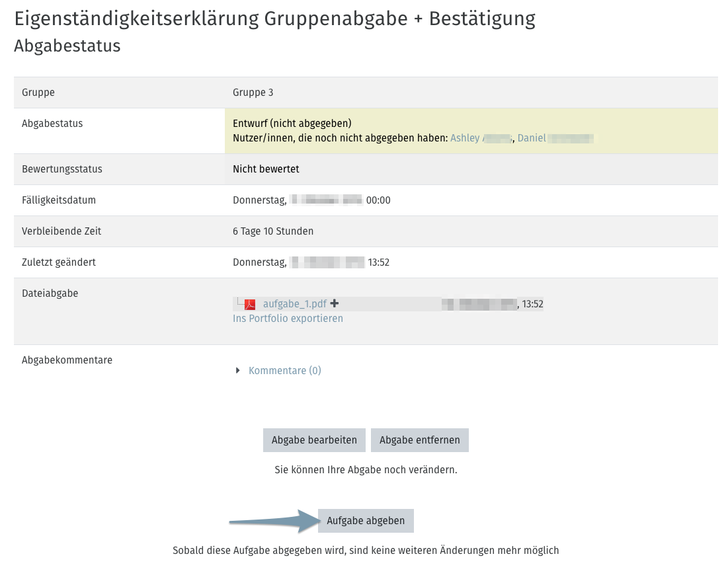Click the Eigenständigkeitserklärung page heading
Viewport: 728px width, 579px height.
pyautogui.click(x=274, y=19)
